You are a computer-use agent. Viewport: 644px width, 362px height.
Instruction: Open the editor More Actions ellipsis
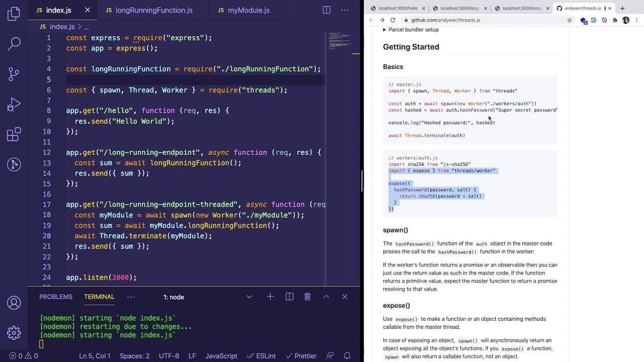point(345,10)
